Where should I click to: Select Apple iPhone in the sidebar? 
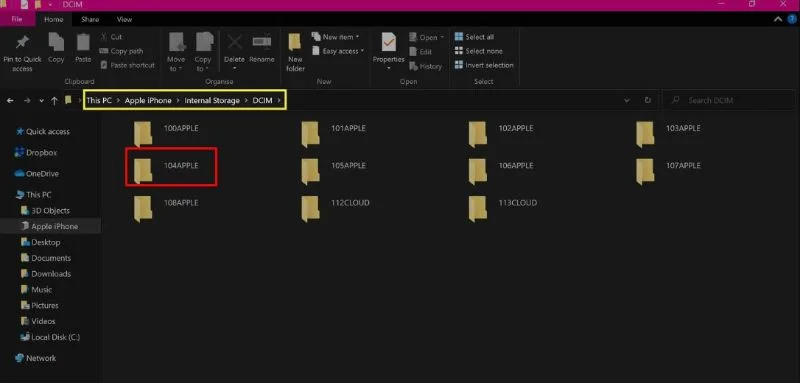(49, 226)
